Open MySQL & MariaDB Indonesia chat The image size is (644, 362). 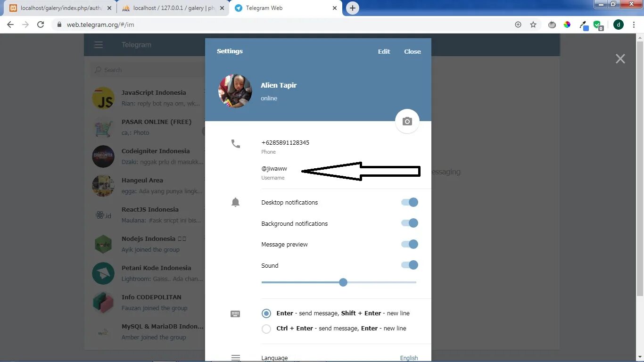[x=148, y=332]
